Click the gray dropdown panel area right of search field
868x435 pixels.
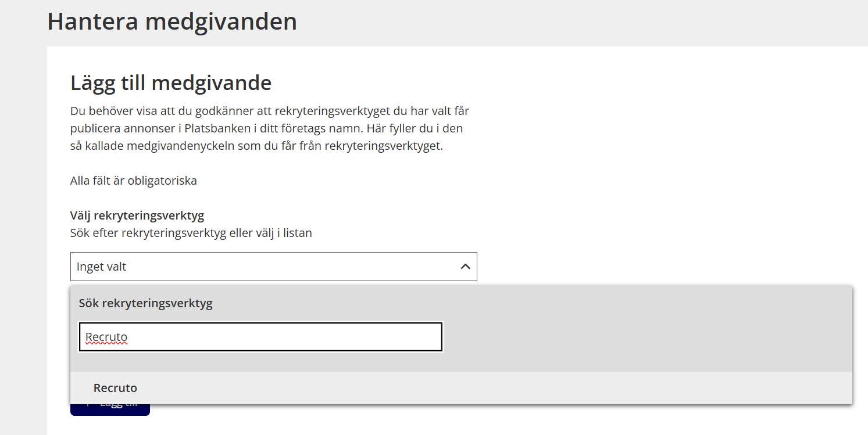(x=640, y=337)
